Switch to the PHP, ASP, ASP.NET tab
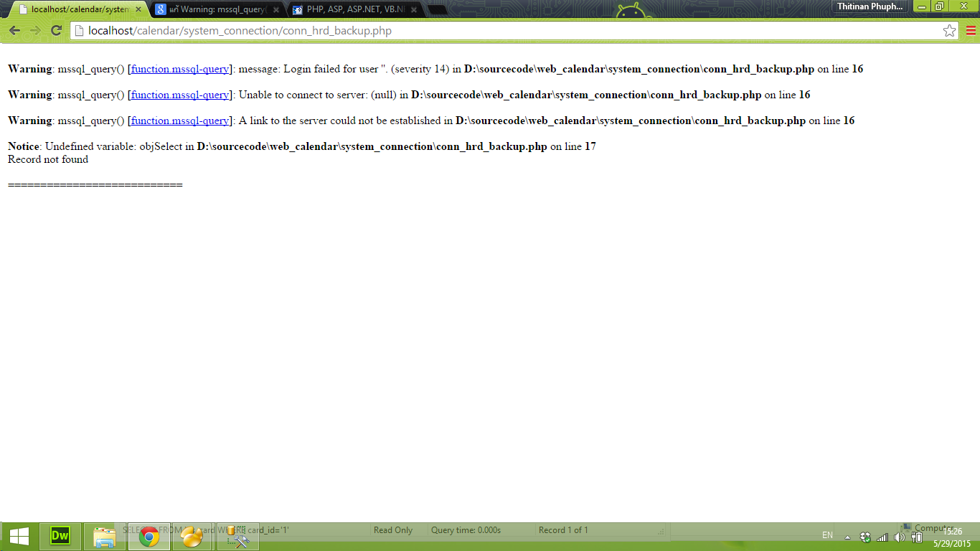The height and width of the screenshot is (551, 980). point(355,10)
